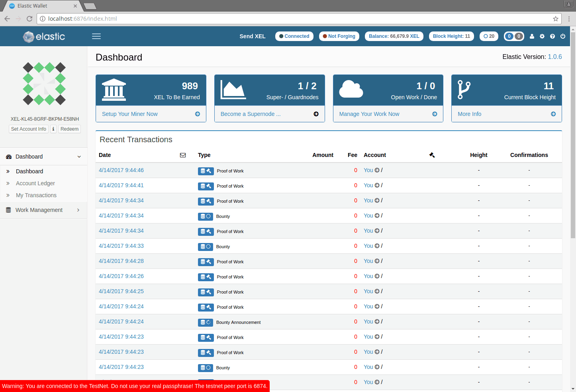Viewport: 576px width, 392px height.
Task: Click the elastic logo
Action: [44, 37]
